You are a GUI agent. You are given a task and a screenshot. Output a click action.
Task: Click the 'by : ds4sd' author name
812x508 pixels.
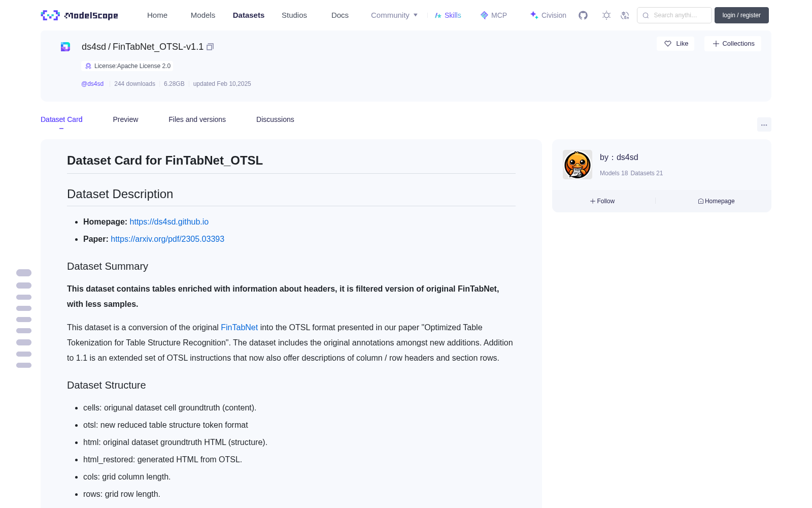coord(619,157)
